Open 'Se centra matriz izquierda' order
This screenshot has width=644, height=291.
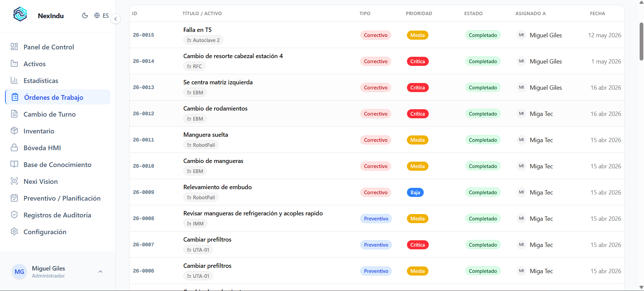[x=218, y=82]
